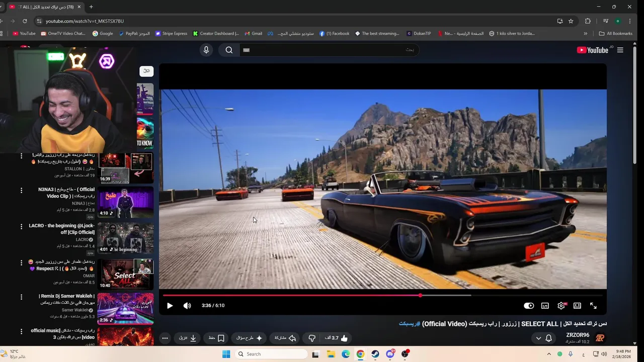Open video player settings gear

561,306
